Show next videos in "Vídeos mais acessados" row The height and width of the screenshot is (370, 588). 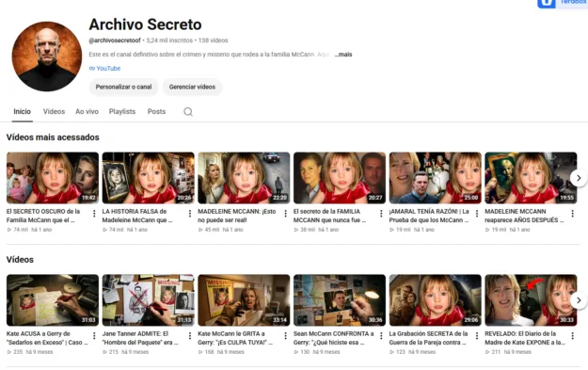coord(579,178)
